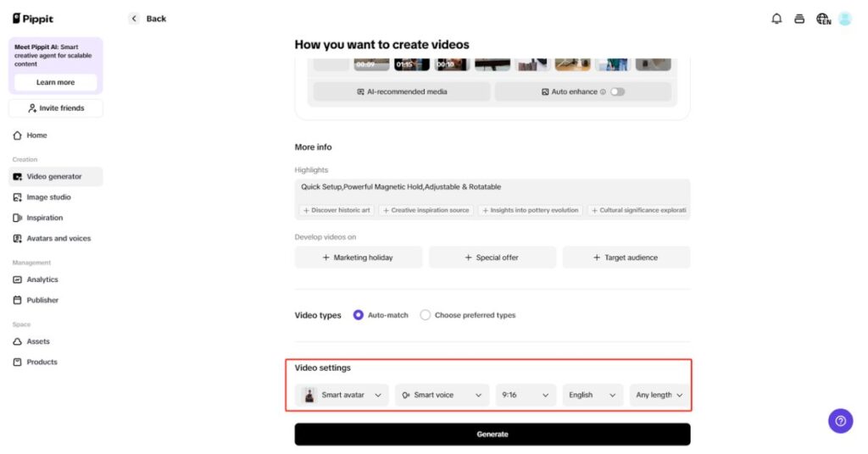Click the Publisher sidebar icon
The image size is (868, 454).
18,301
